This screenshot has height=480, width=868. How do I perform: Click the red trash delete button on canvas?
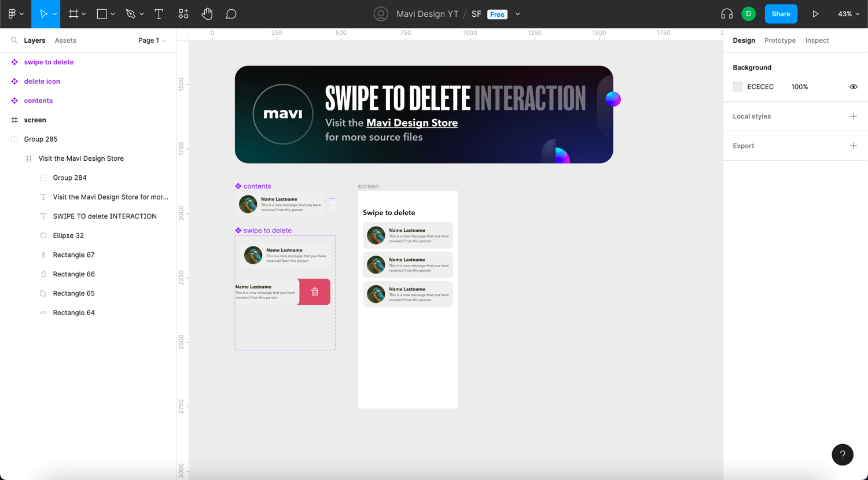point(314,292)
